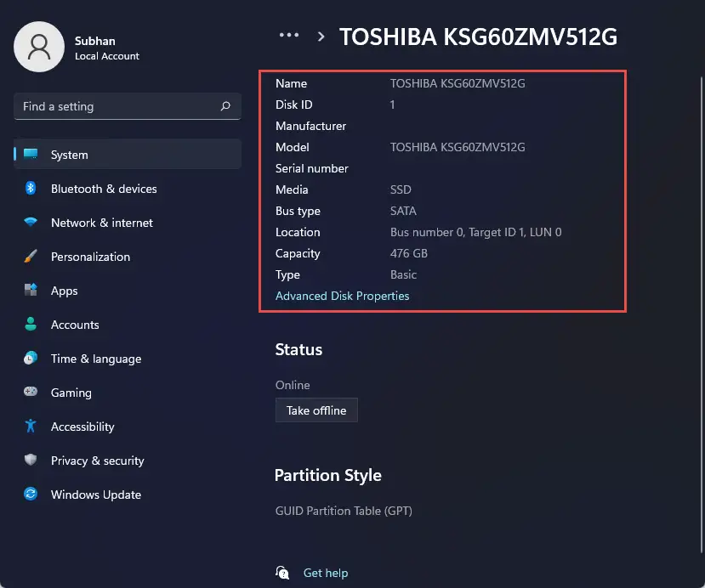
Task: Click the Disk ID value 1
Action: click(393, 105)
